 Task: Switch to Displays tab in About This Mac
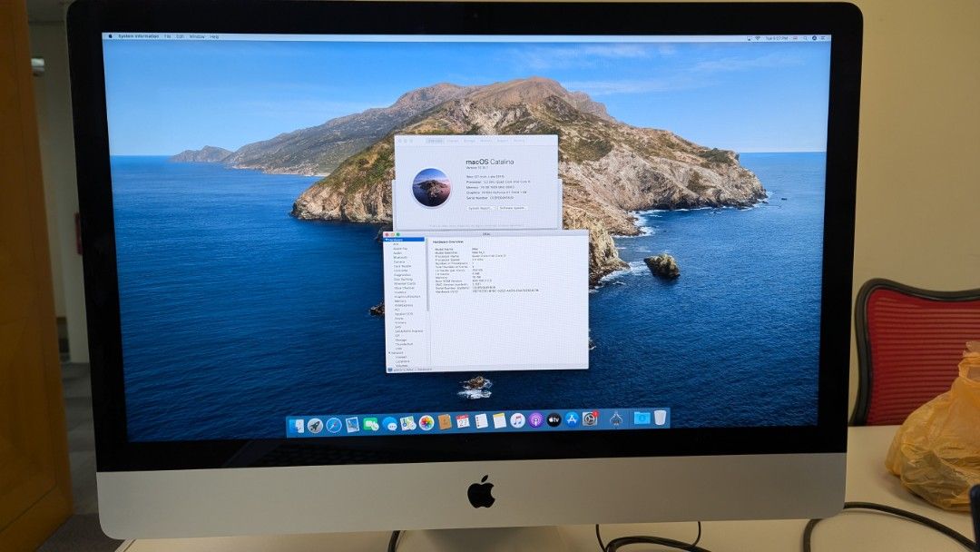[x=453, y=141]
